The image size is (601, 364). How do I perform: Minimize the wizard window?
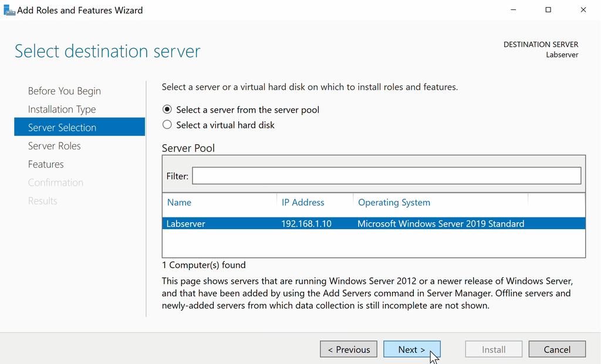513,10
